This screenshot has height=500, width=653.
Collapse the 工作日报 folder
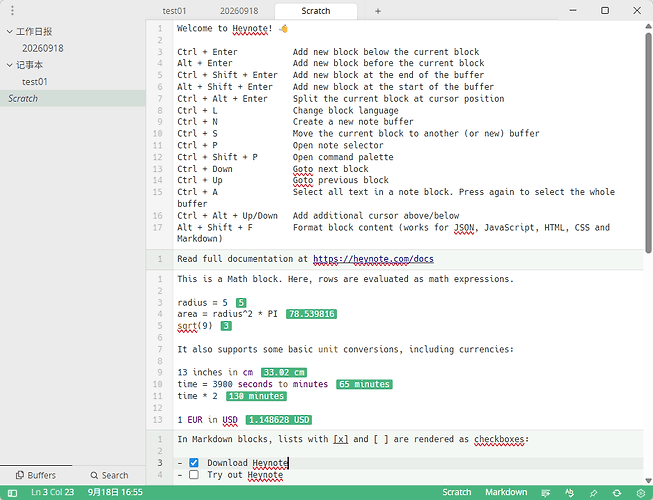[10, 31]
